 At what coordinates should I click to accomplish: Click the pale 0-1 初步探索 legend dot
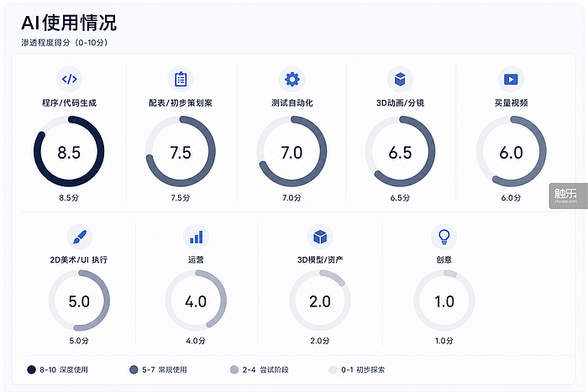(x=333, y=369)
